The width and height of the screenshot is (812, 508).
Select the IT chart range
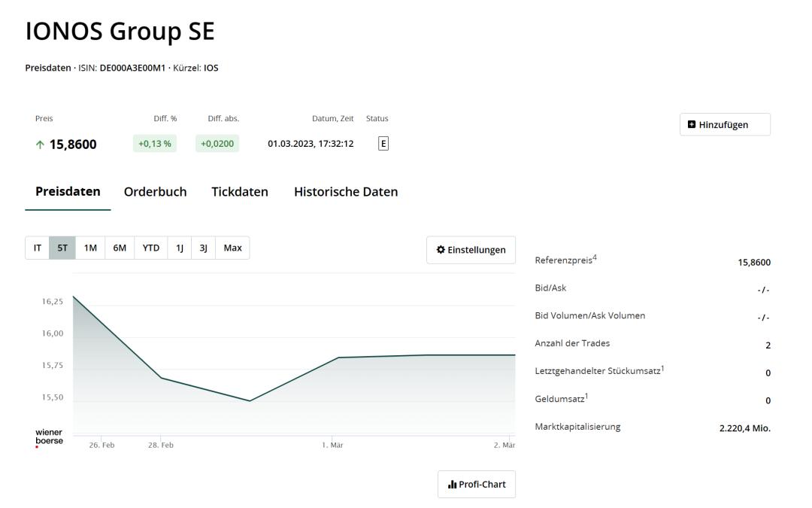(x=37, y=248)
